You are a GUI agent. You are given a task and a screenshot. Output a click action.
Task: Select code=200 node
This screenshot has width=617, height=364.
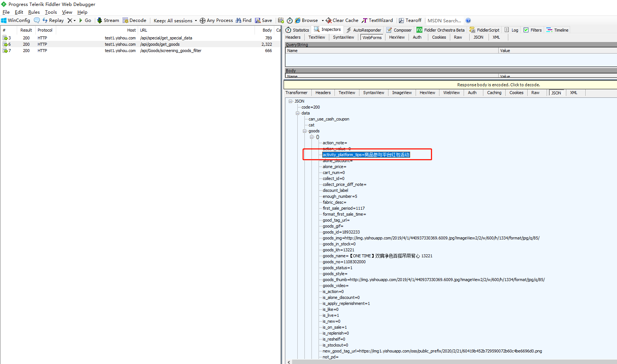point(310,107)
